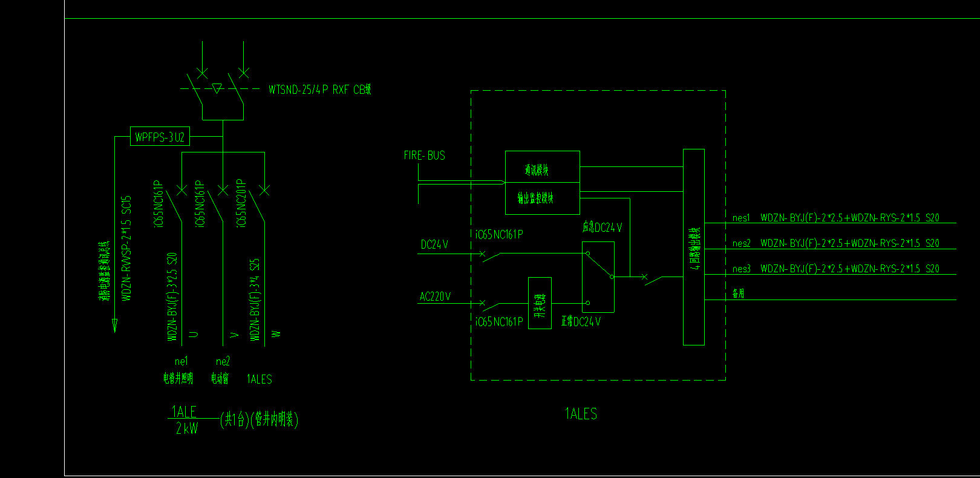This screenshot has width=980, height=478.
Task: Select the 2kW power rating text
Action: 186,428
